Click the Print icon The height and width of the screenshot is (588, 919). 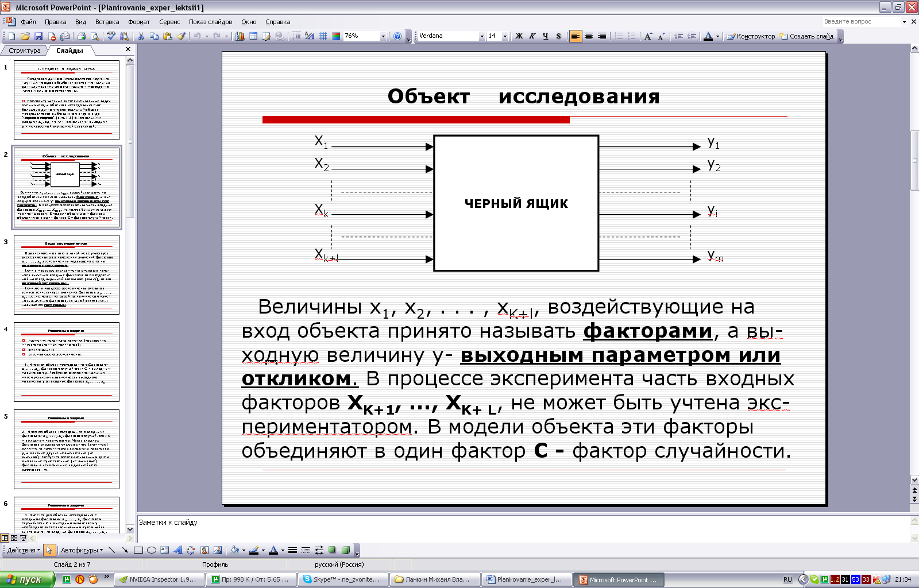pos(82,36)
